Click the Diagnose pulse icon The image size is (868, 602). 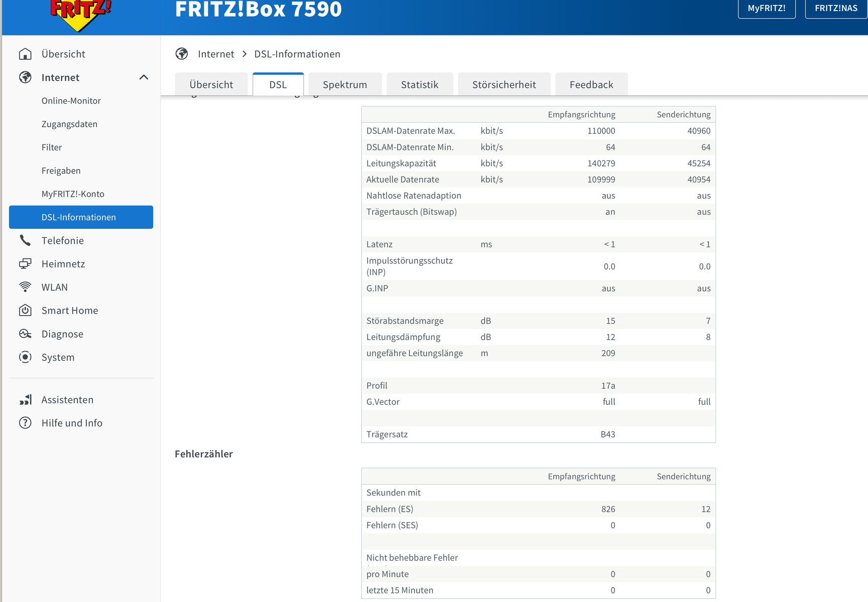pyautogui.click(x=25, y=334)
